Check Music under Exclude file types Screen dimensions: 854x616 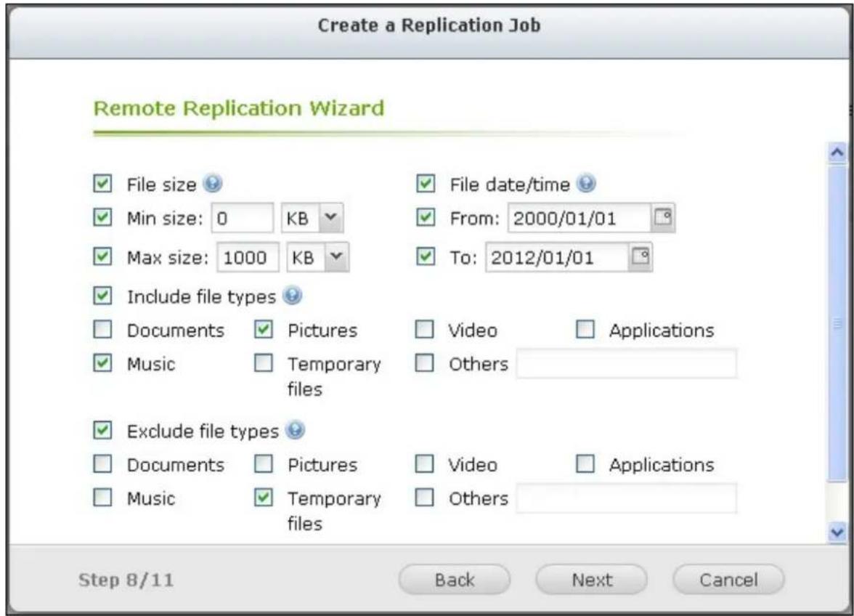102,498
